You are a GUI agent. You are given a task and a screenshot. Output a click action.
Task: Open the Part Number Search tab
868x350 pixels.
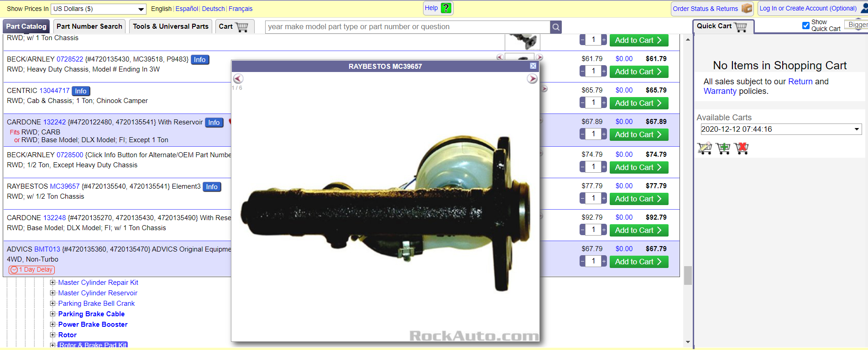click(89, 26)
